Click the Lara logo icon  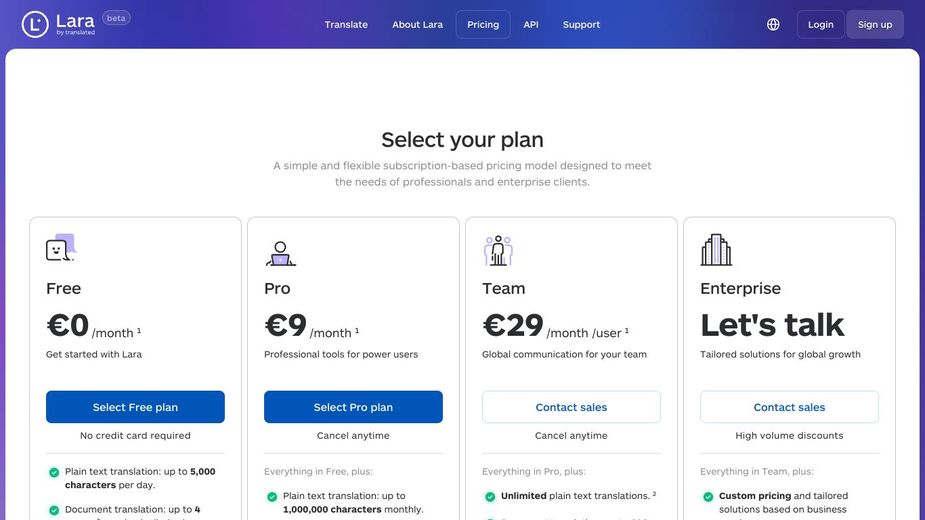[x=35, y=24]
